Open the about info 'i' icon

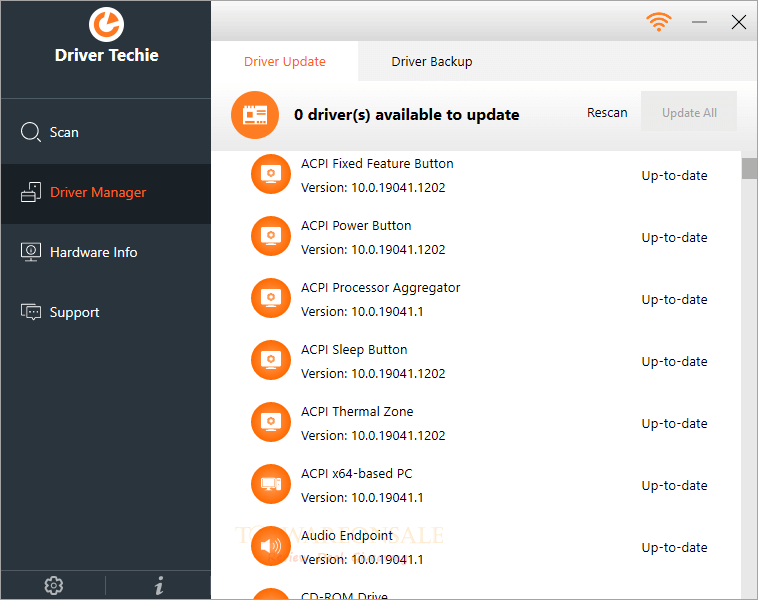[x=159, y=585]
